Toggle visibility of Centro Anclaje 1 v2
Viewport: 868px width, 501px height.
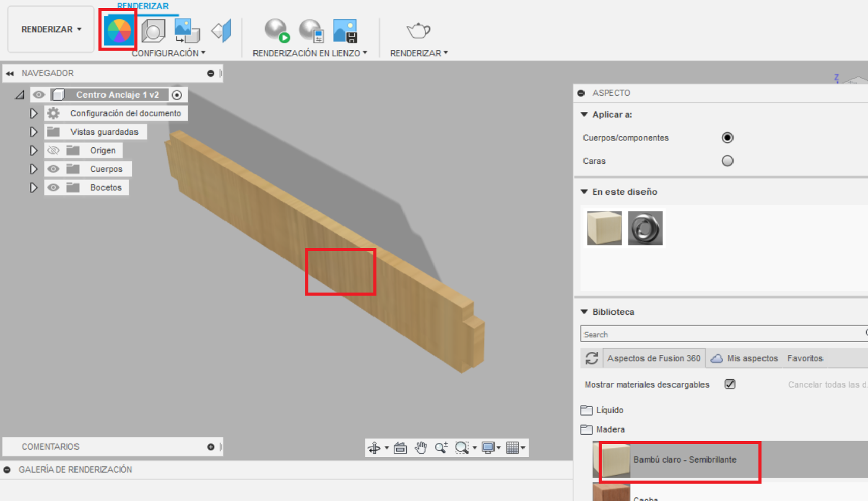tap(40, 95)
